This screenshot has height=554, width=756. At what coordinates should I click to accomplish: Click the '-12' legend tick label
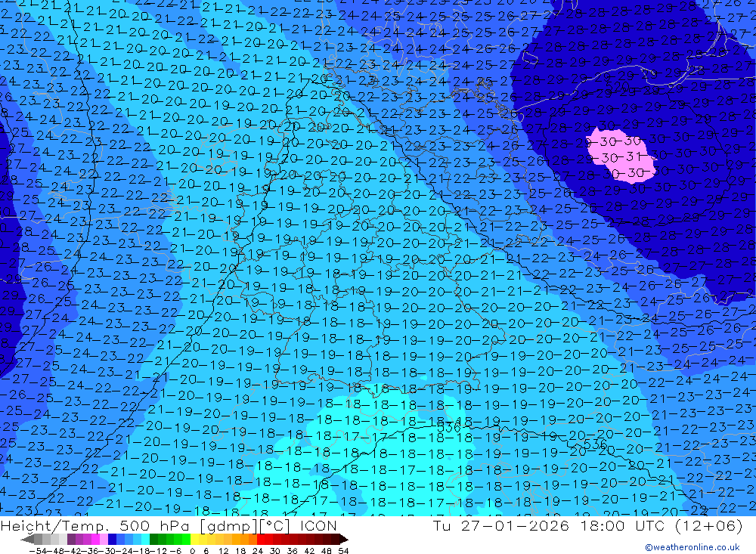coord(159,551)
